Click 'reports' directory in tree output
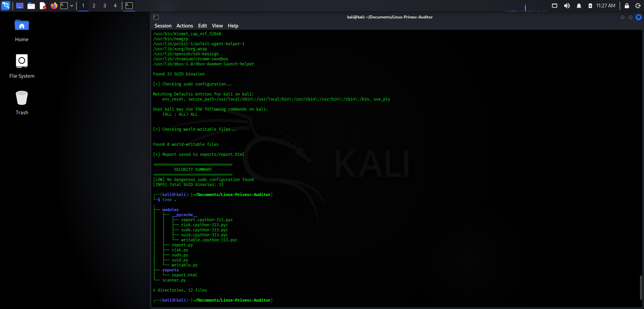This screenshot has width=644, height=309. click(170, 270)
